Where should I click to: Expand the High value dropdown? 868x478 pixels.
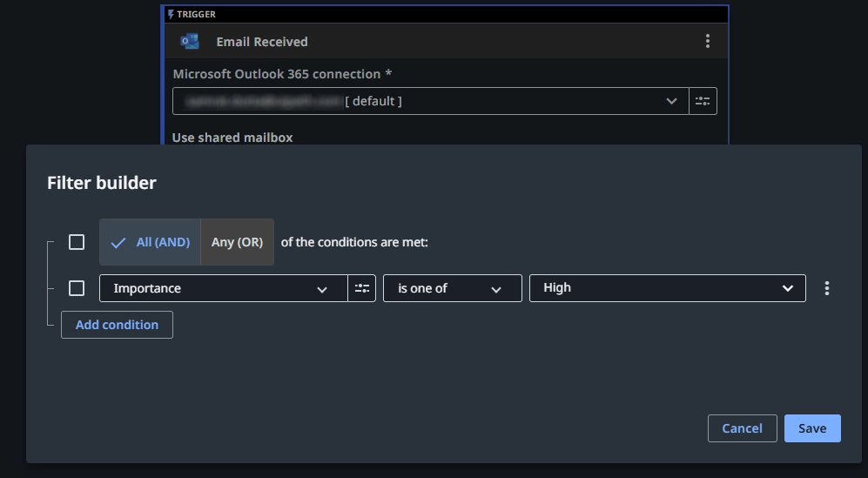667,288
